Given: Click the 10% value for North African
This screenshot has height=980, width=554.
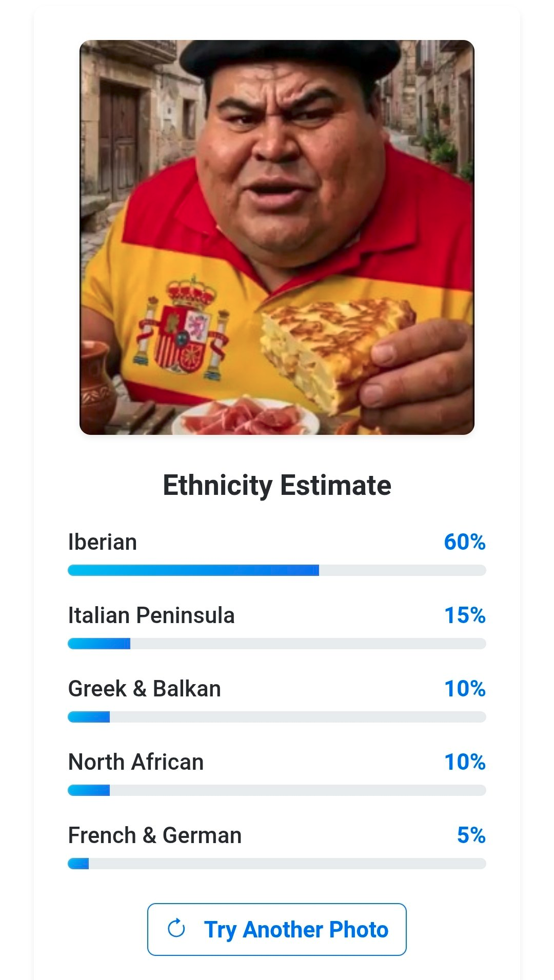Looking at the screenshot, I should 465,762.
